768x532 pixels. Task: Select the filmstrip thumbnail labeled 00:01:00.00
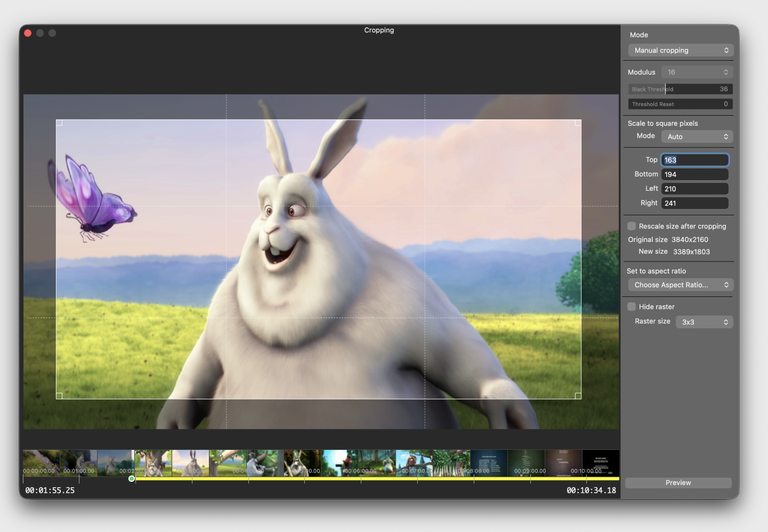pos(78,463)
